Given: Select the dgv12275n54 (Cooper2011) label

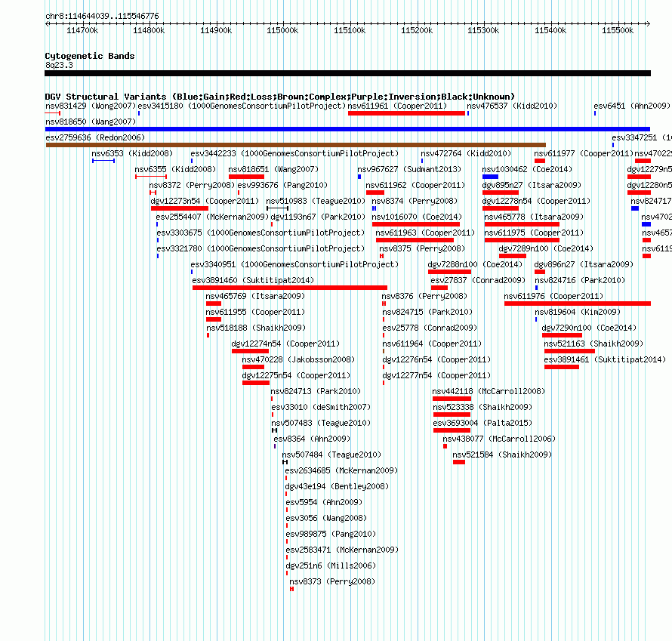Looking at the screenshot, I should coord(296,375).
